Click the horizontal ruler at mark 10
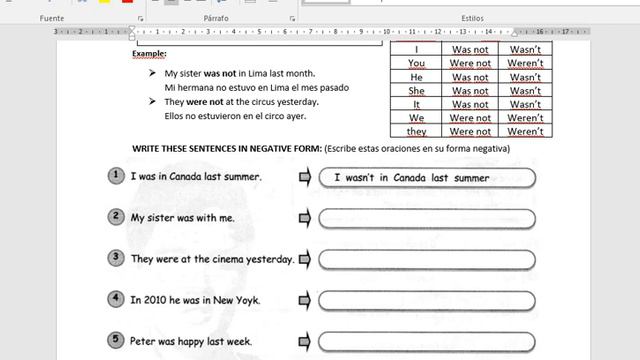This screenshot has width=640, height=360. [x=386, y=31]
